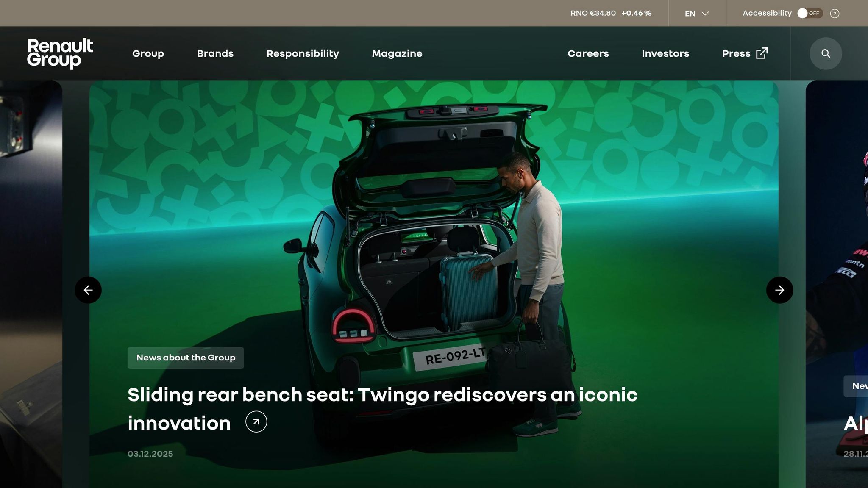This screenshot has width=868, height=488.
Task: Open the Brands menu
Action: tap(215, 54)
